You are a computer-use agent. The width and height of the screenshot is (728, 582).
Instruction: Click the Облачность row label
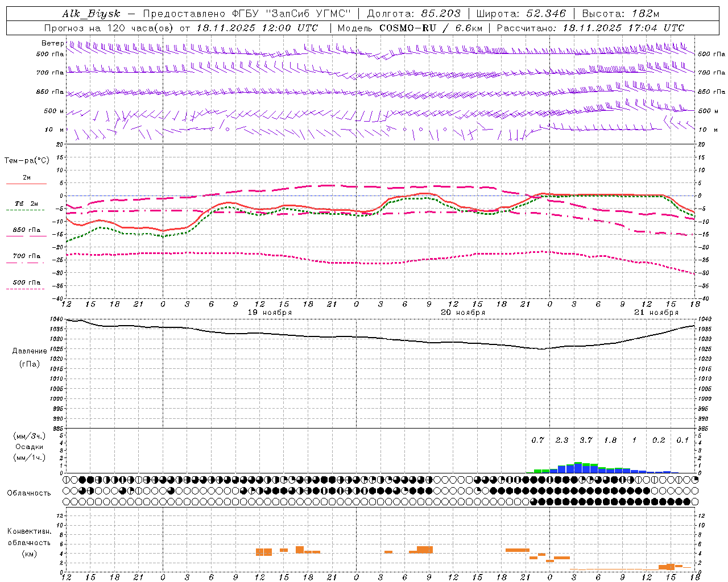29,493
